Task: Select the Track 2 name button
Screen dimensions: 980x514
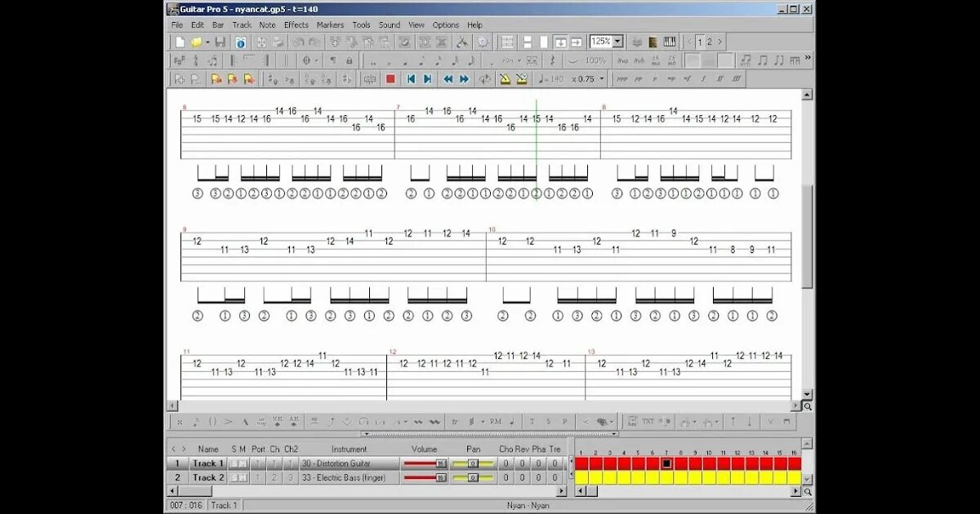Action: (208, 478)
